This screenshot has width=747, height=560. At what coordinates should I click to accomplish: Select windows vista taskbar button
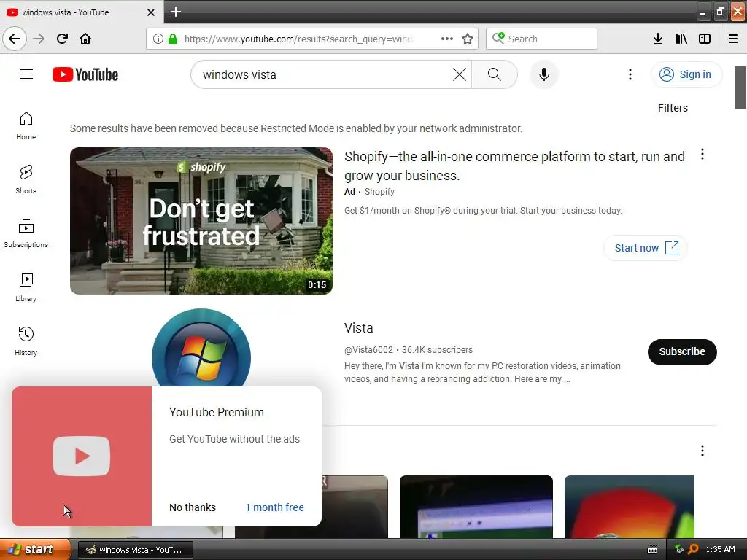[135, 550]
